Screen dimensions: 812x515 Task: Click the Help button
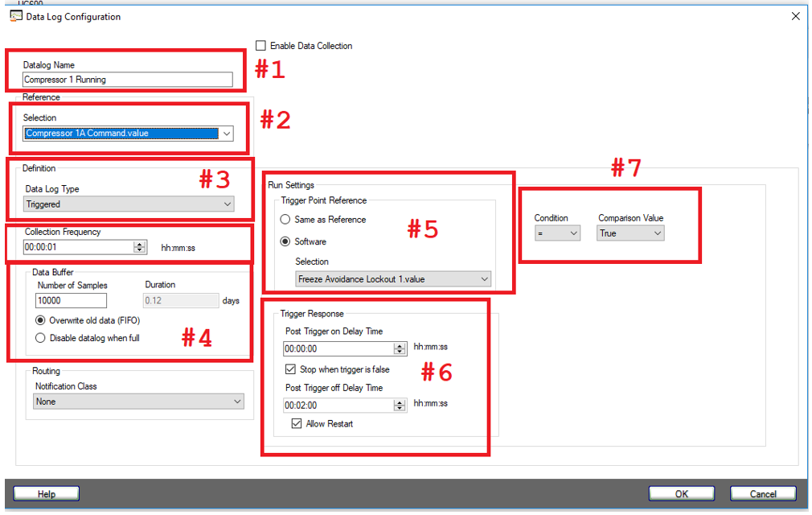pos(46,494)
